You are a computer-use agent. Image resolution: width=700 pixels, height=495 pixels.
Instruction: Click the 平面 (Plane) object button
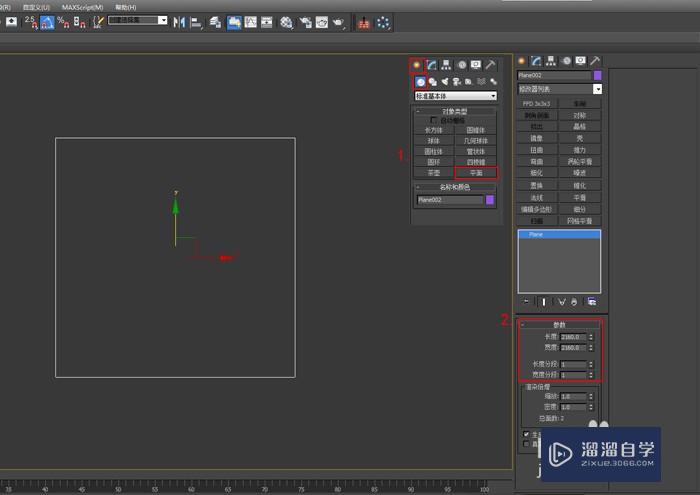click(475, 172)
